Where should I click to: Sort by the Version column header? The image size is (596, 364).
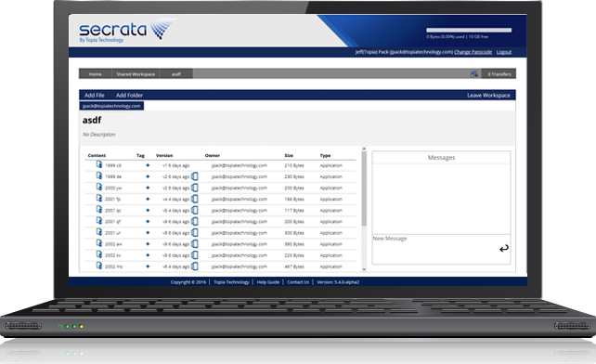164,155
